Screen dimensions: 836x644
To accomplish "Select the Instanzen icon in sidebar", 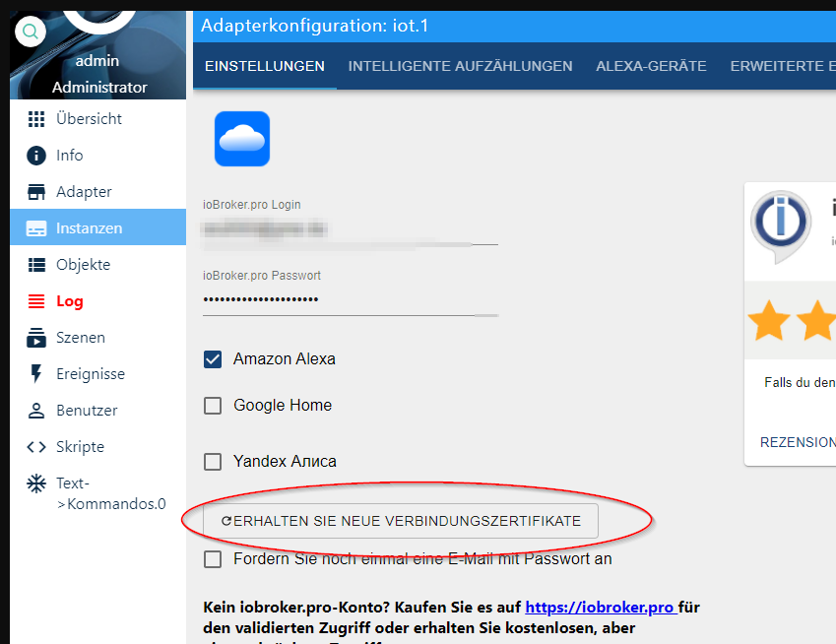I will [36, 228].
